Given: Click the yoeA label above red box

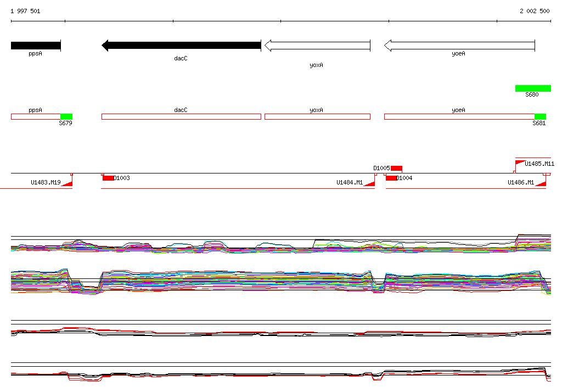Looking at the screenshot, I should [x=458, y=110].
